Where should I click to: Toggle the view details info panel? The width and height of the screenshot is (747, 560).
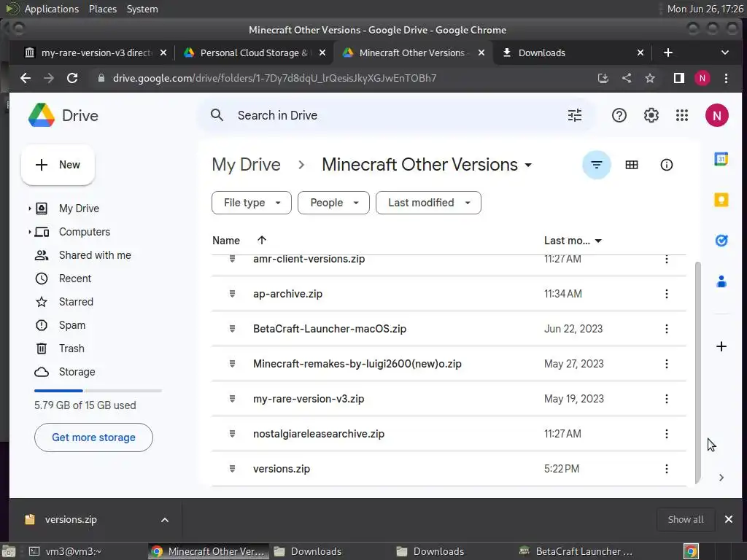pyautogui.click(x=666, y=165)
